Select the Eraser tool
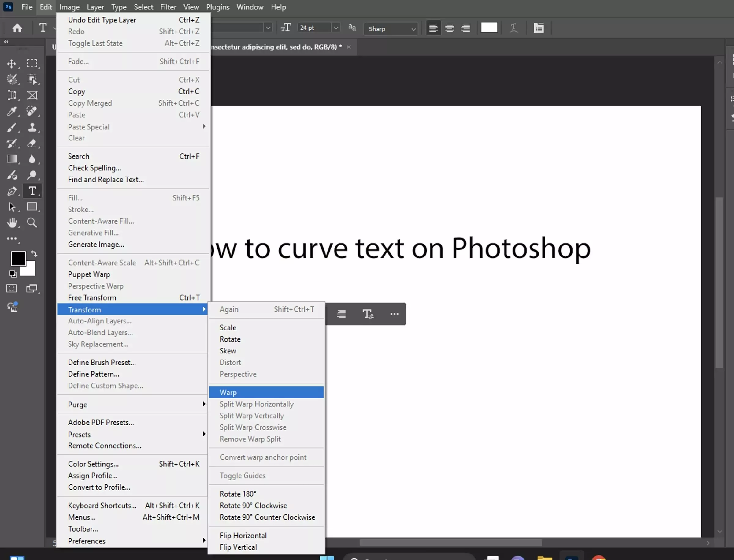Screen dimensions: 734x560 click(33, 143)
